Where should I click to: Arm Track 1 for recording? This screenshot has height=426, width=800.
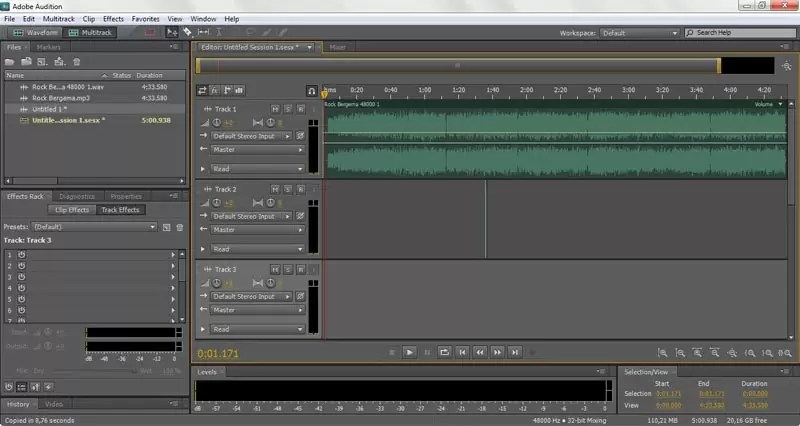click(301, 109)
